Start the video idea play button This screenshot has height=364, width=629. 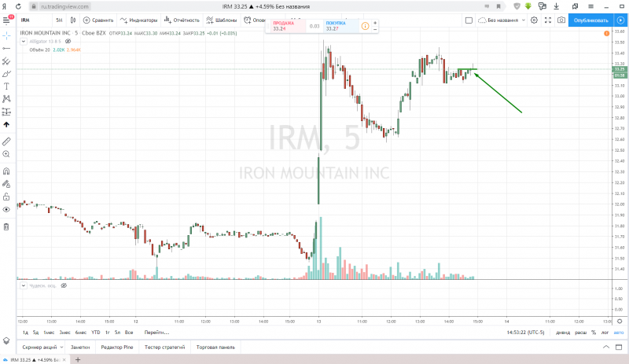[x=620, y=20]
